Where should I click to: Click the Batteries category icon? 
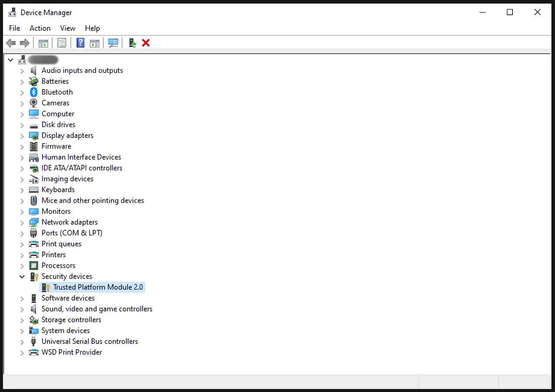click(33, 81)
